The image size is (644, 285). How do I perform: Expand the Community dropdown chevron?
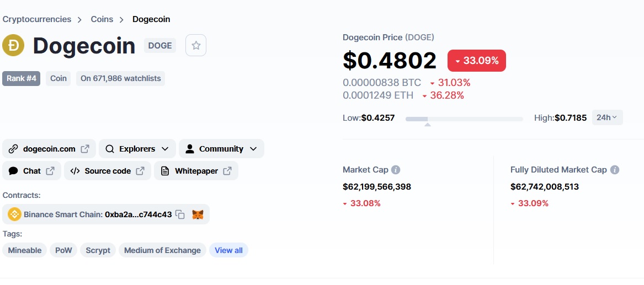click(x=253, y=149)
